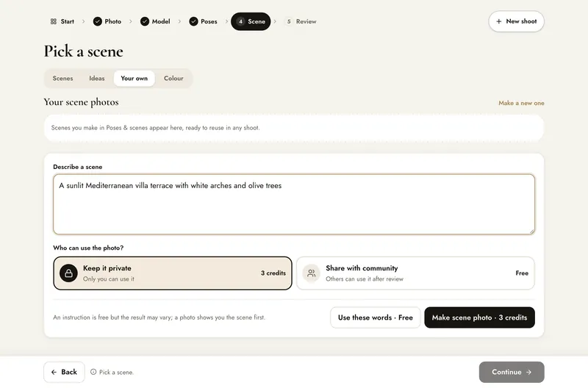The image size is (588, 388).
Task: Click the 'Your scene photos' heading
Action: [x=81, y=102]
